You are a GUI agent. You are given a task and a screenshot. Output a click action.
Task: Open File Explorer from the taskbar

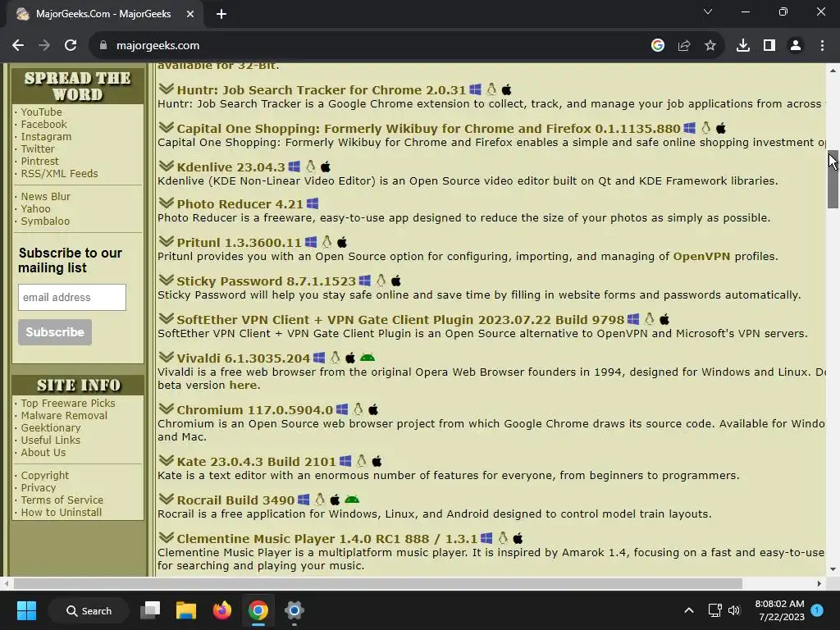tap(186, 610)
